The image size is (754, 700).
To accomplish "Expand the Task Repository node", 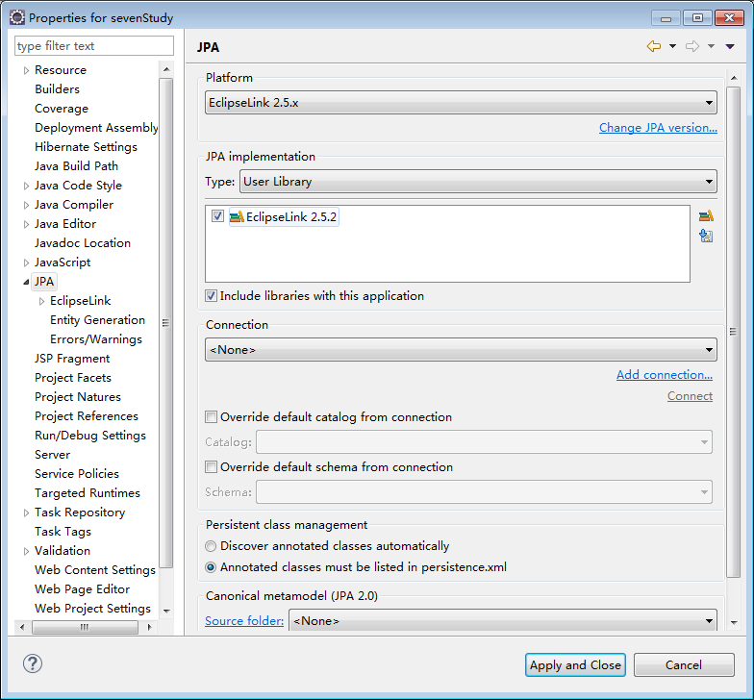I will [x=26, y=512].
